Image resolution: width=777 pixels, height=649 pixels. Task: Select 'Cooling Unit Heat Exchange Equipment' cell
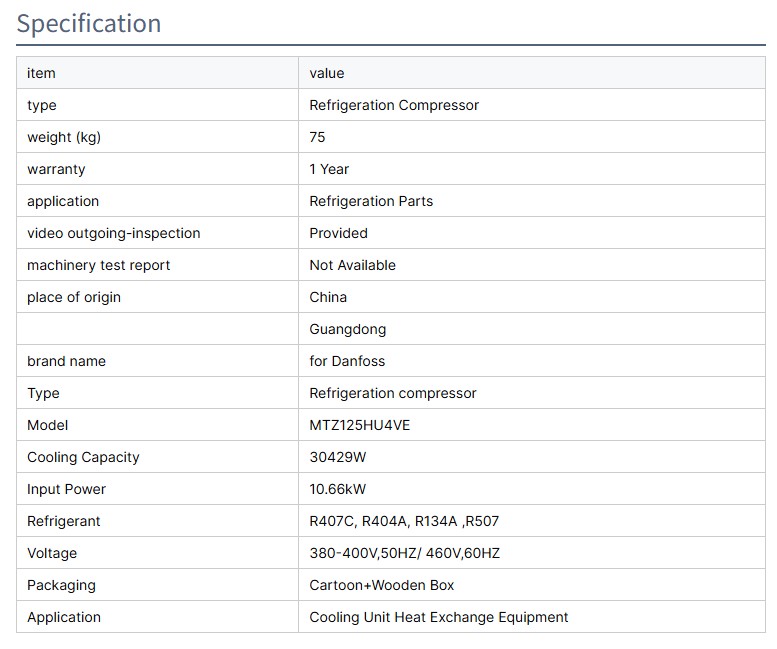(438, 617)
